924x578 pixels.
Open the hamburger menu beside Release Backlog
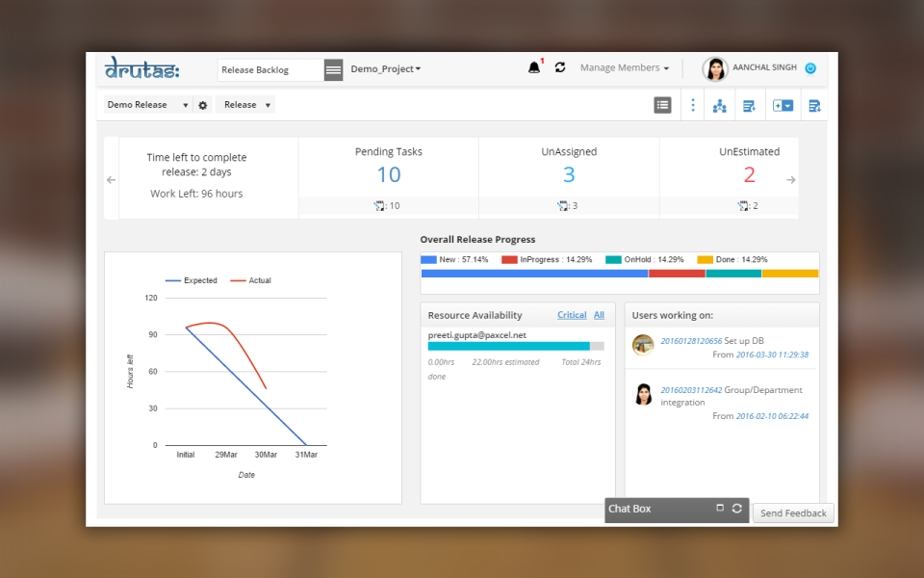(x=332, y=69)
